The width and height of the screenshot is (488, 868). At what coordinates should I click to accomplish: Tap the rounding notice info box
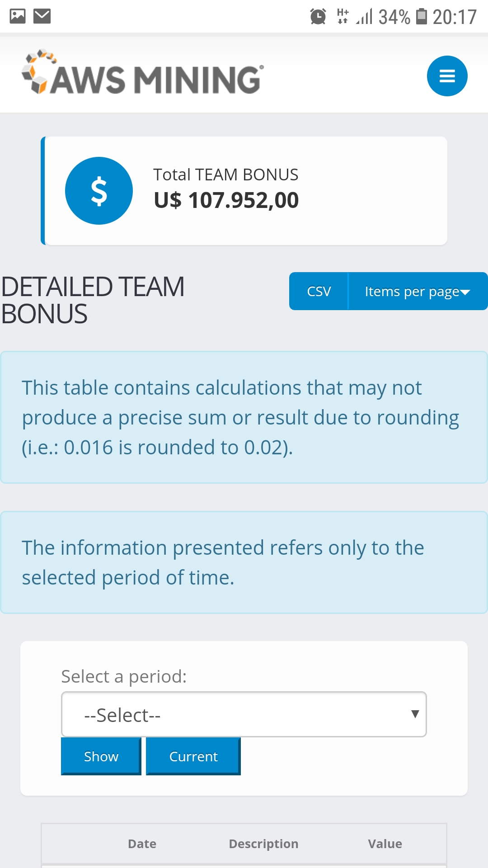[x=244, y=417]
